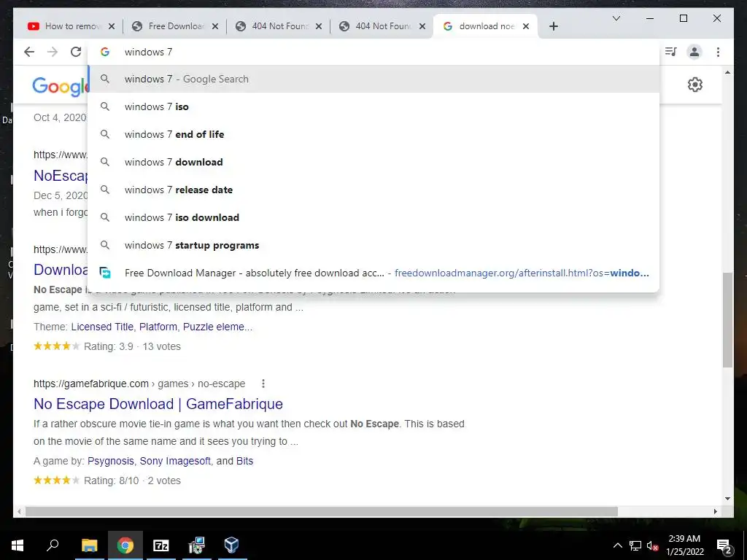Open options menu for gamefabrique.com result
The image size is (747, 560).
point(263,384)
